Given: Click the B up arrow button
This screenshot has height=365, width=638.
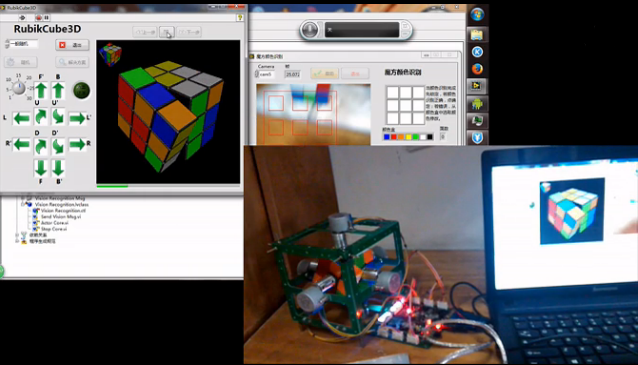Looking at the screenshot, I should 58,90.
